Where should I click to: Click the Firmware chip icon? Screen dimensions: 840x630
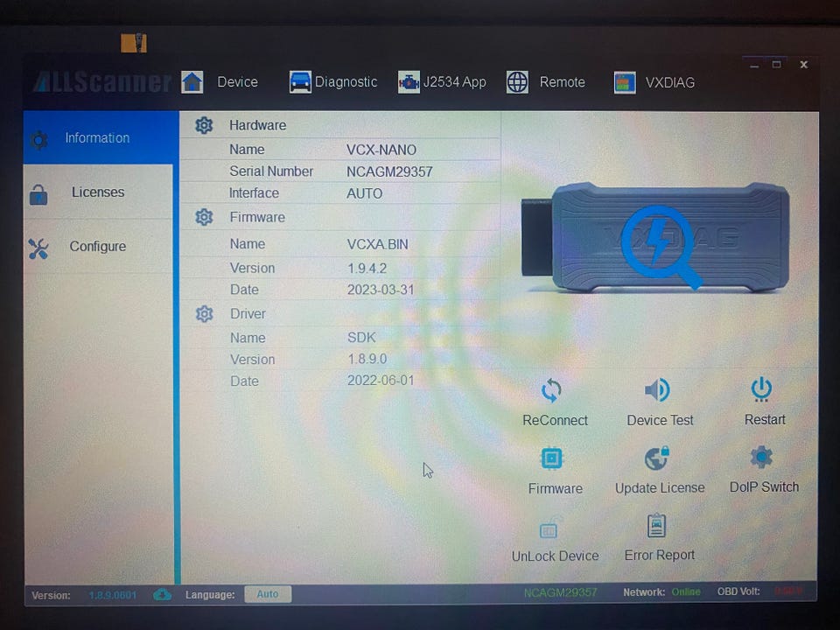click(552, 458)
